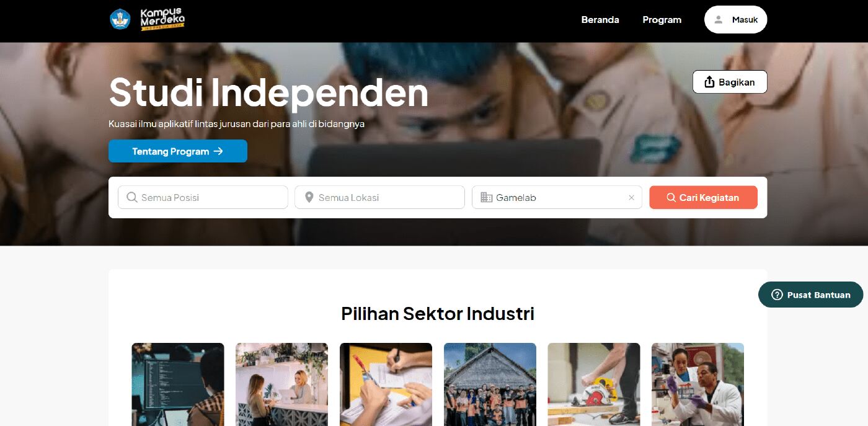Click the share icon in Bagikan
The width and height of the screenshot is (868, 426).
710,82
